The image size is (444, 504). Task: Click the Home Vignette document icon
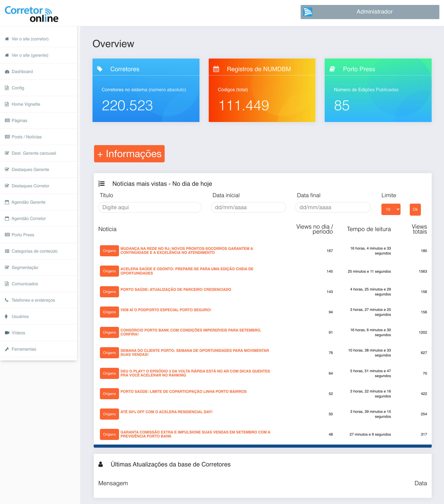click(7, 104)
